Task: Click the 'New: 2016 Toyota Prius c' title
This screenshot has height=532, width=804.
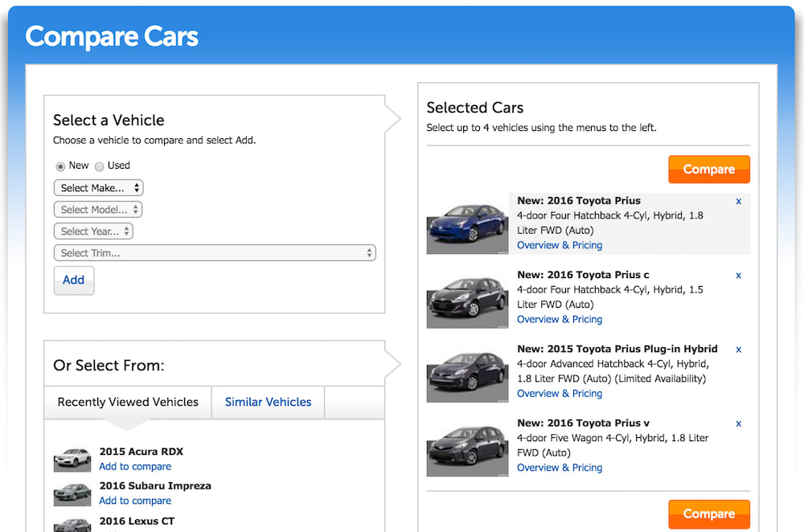Action: point(583,275)
